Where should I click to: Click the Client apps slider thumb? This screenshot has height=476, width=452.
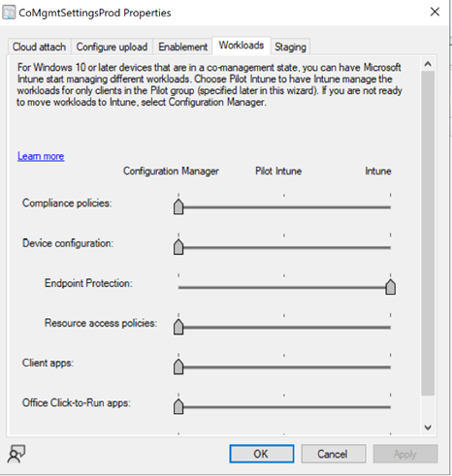coord(178,366)
